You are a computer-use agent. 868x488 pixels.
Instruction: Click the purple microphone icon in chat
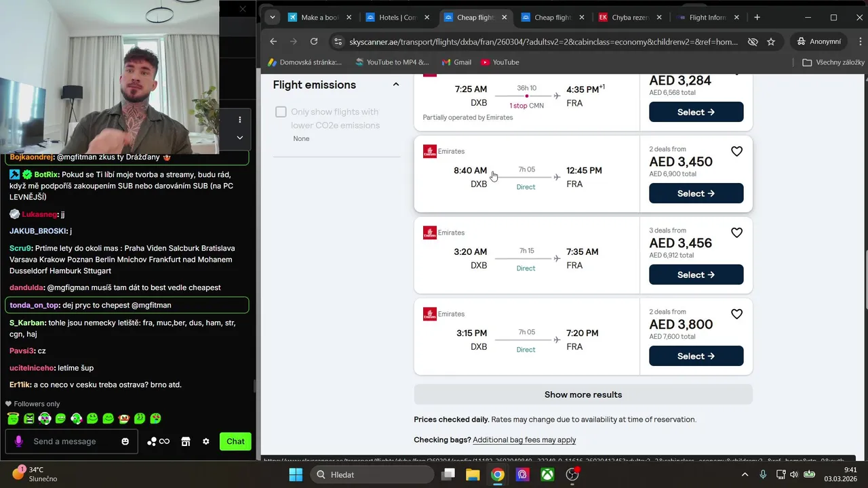pos(18,441)
